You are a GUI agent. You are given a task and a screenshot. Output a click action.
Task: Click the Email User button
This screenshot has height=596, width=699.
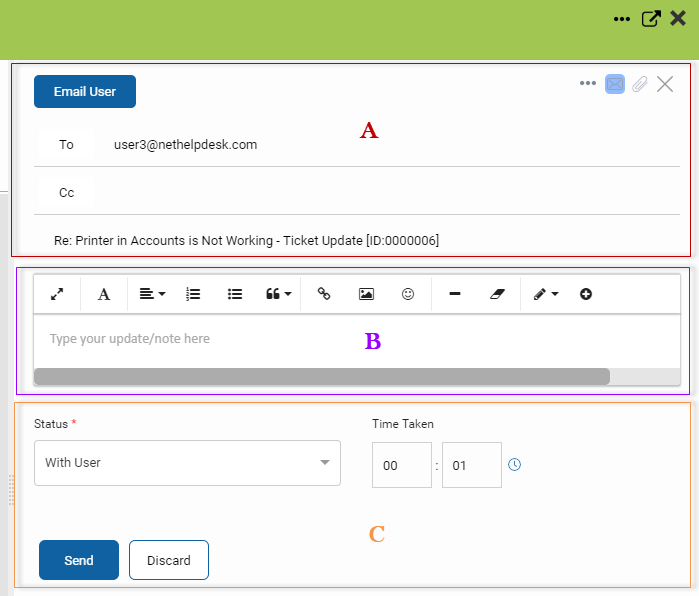pos(85,91)
